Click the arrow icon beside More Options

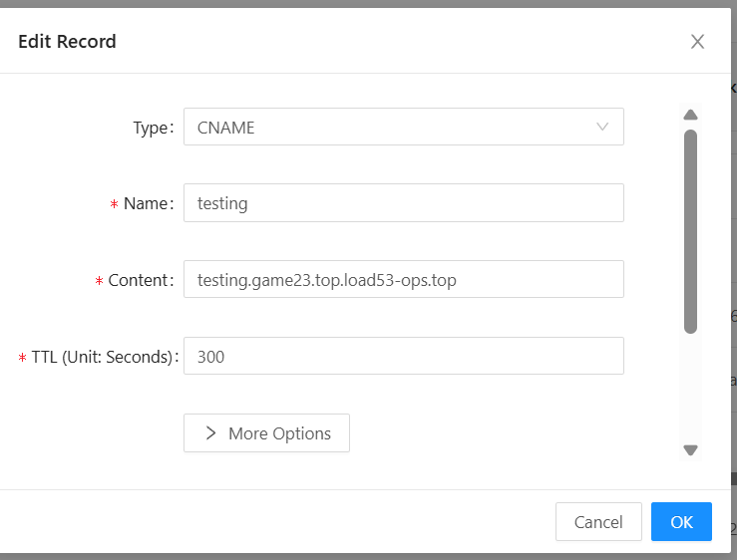pyautogui.click(x=210, y=433)
